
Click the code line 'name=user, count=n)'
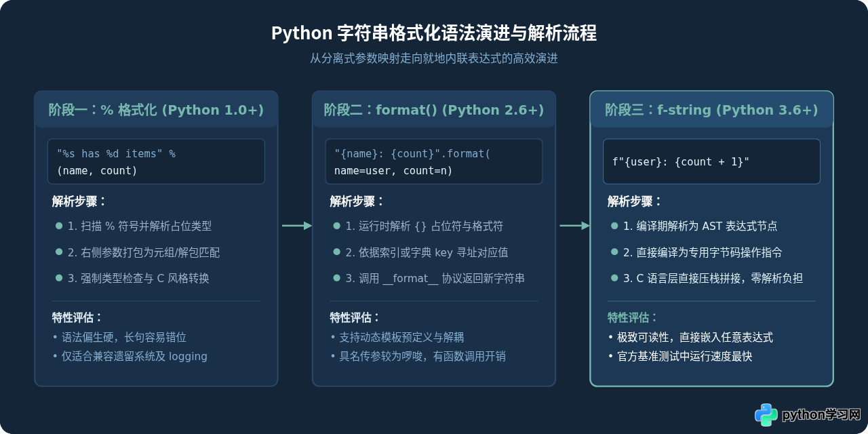[x=393, y=171]
